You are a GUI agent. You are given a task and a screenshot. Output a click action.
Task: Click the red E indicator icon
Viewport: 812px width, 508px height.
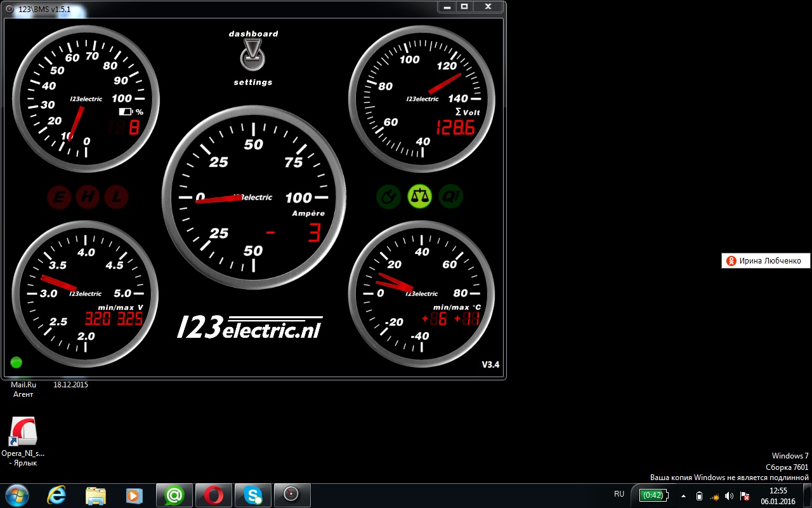pos(59,197)
